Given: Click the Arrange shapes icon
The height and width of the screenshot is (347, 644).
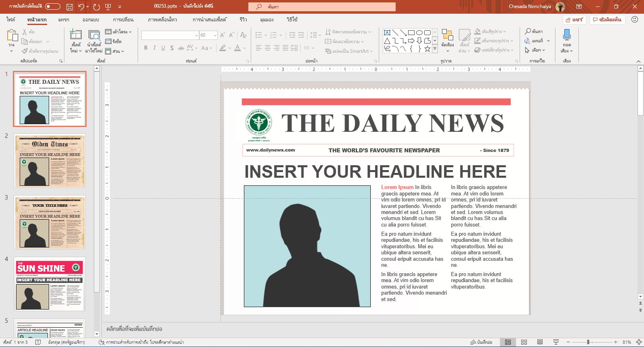Looking at the screenshot, I should point(447,35).
